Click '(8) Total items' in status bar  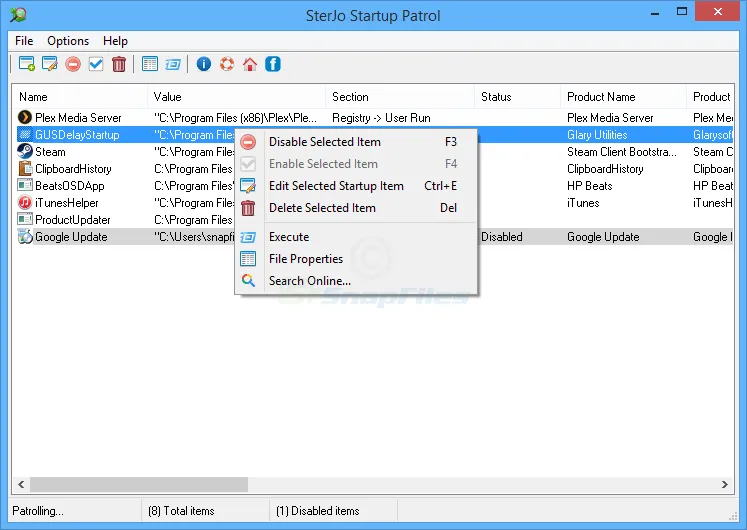pyautogui.click(x=181, y=511)
